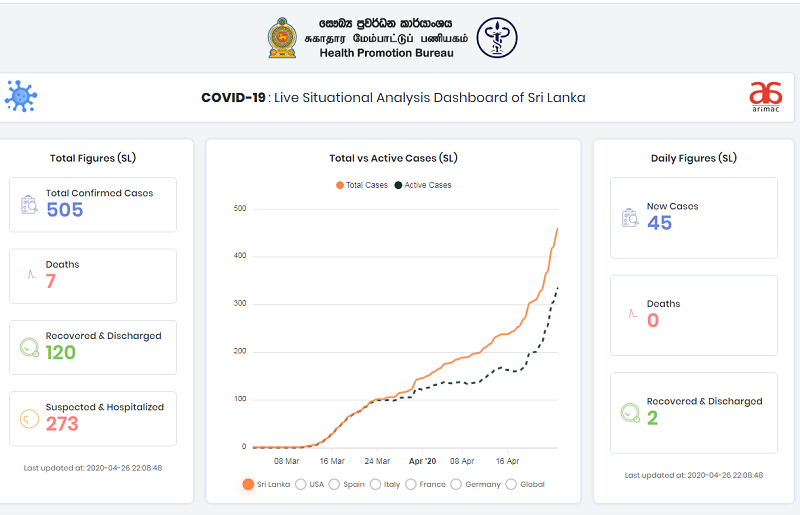Click the blue coronavirus icon

pyautogui.click(x=20, y=97)
